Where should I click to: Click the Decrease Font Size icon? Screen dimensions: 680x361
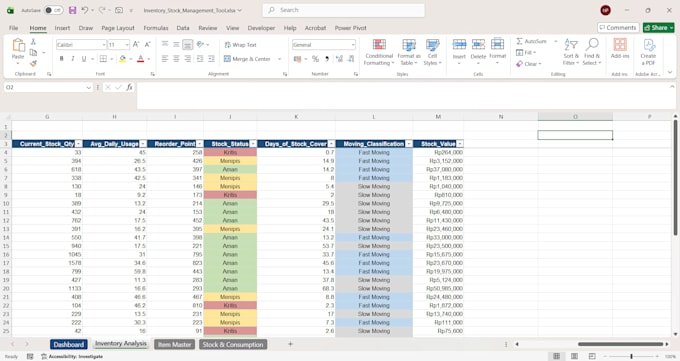[x=147, y=44]
